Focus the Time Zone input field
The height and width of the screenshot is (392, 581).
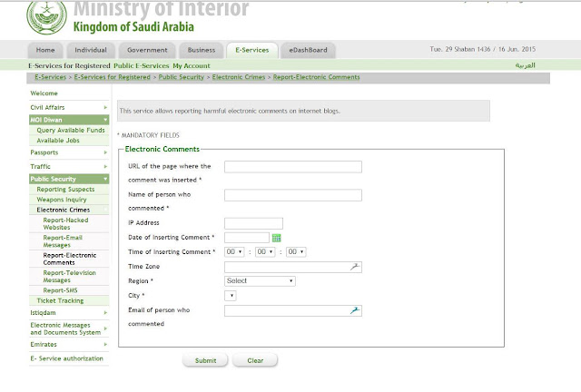coord(293,267)
